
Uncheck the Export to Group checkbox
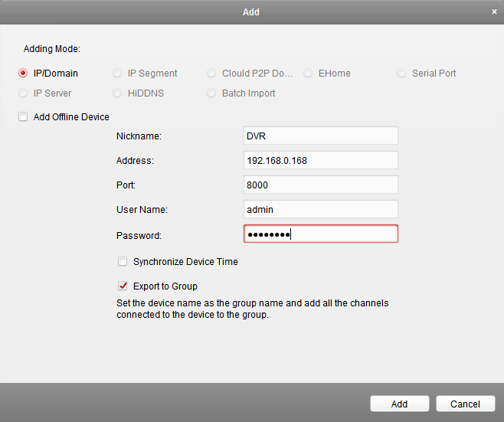click(x=123, y=286)
